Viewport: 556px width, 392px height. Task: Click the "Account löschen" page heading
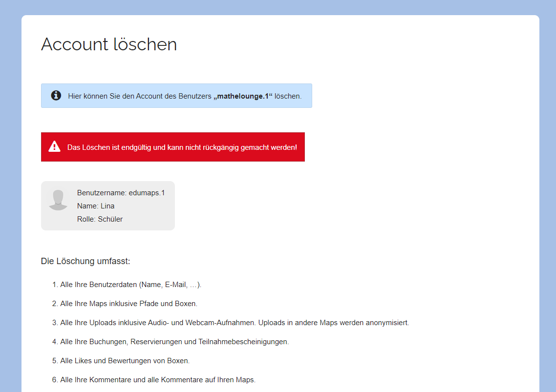tap(109, 44)
